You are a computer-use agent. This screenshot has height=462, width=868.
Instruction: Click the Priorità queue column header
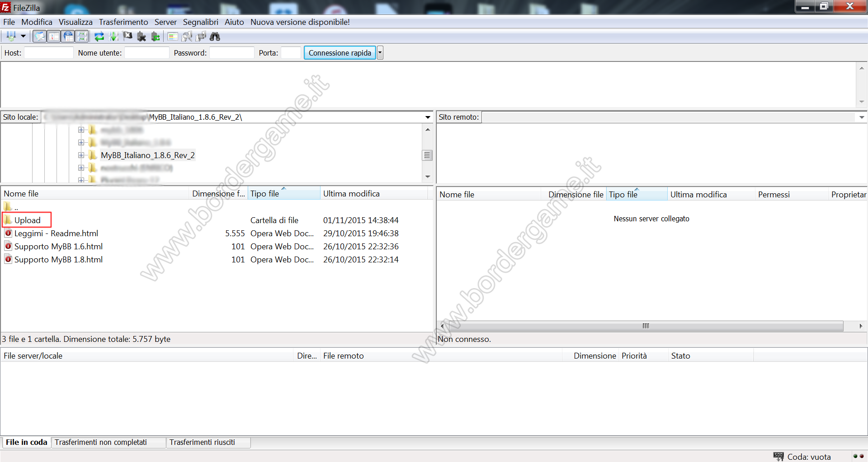click(643, 355)
